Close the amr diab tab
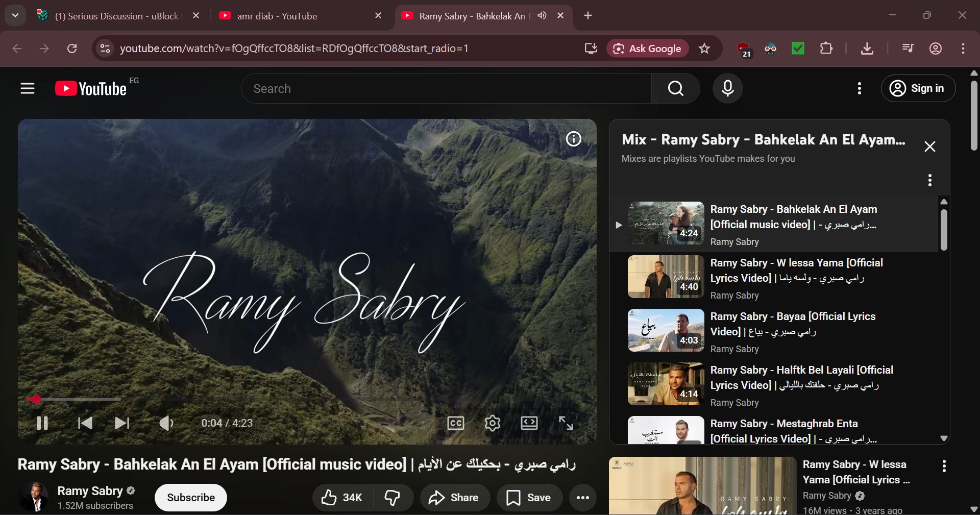Screen dimensions: 980x515 [x=378, y=16]
